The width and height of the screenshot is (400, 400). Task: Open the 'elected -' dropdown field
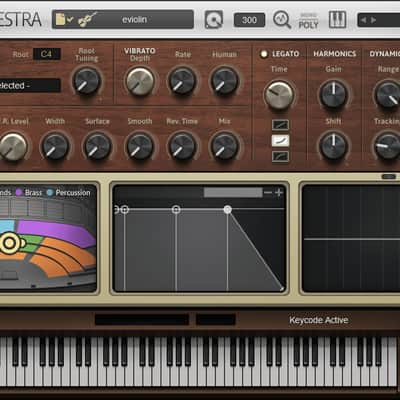click(29, 86)
